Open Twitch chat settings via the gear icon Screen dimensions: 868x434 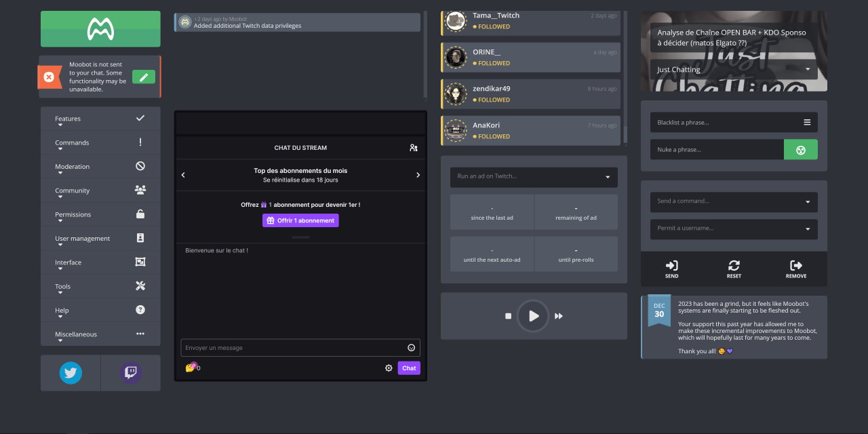[389, 368]
